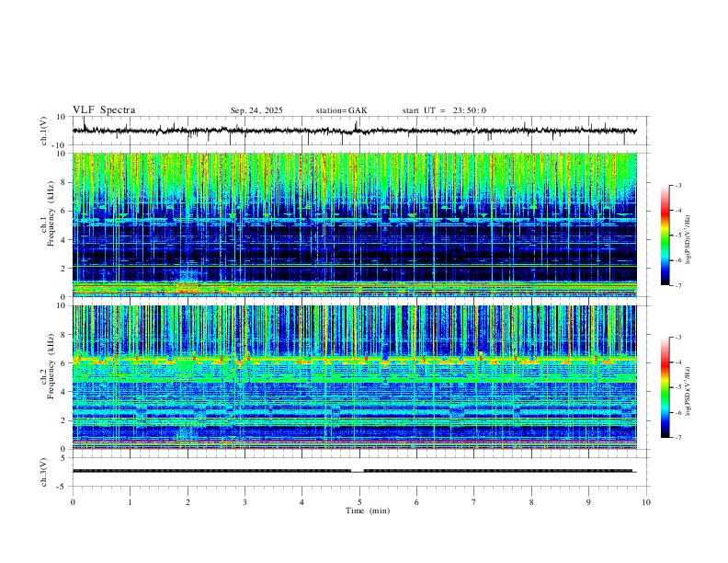The image size is (728, 563).
Task: Click the '5' tick on the time axis
Action: pyautogui.click(x=359, y=502)
